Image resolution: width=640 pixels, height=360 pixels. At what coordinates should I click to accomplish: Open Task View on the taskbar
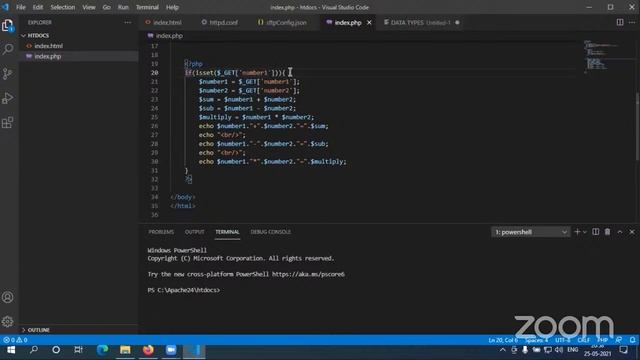tap(78, 350)
